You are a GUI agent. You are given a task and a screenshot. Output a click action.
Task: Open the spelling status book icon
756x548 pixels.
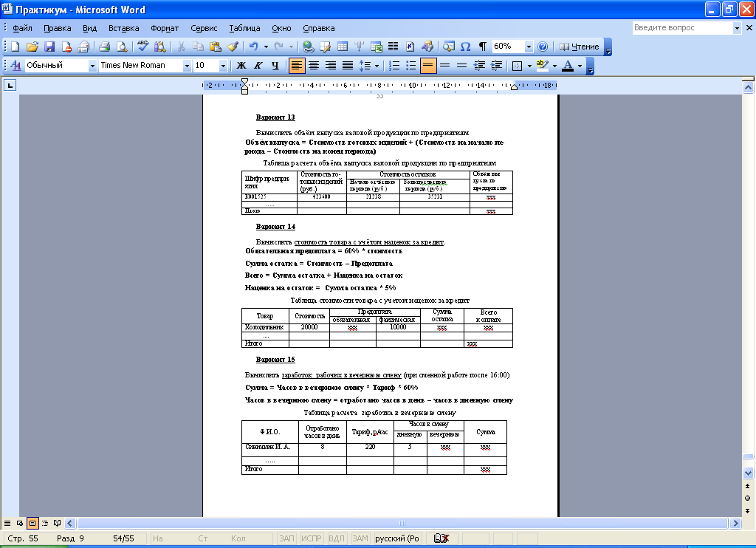(441, 538)
